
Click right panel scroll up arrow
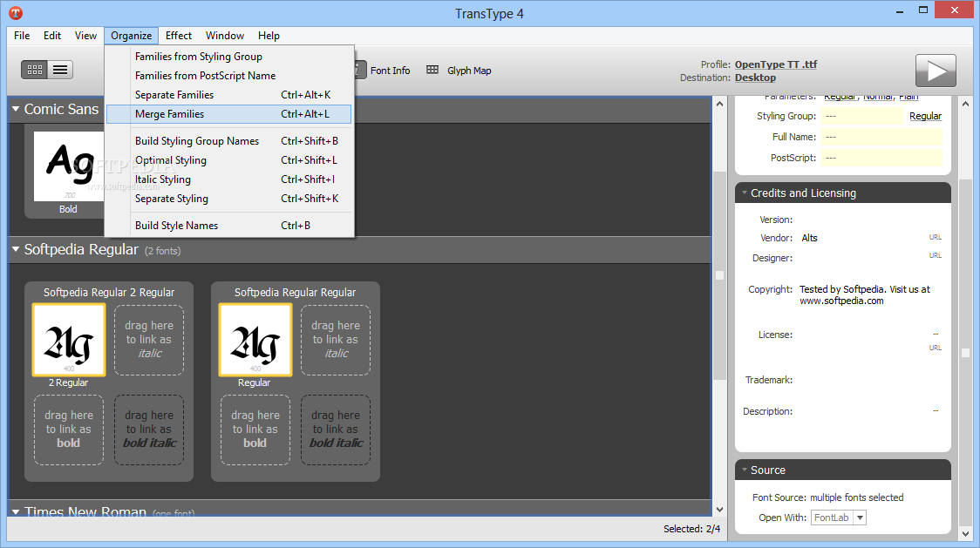coord(966,104)
